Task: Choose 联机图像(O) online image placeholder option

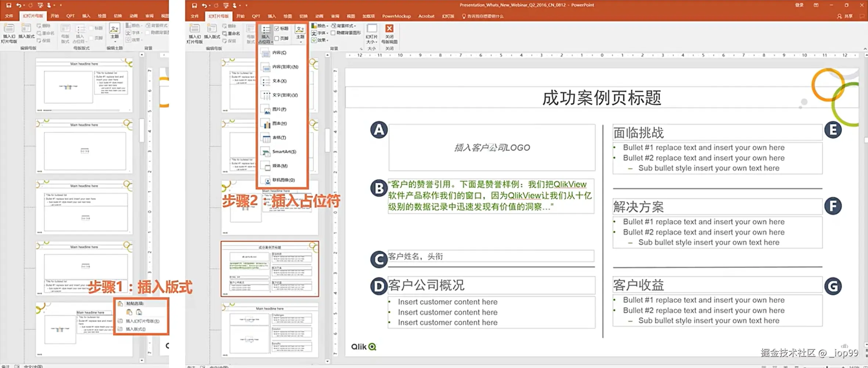Action: (282, 180)
